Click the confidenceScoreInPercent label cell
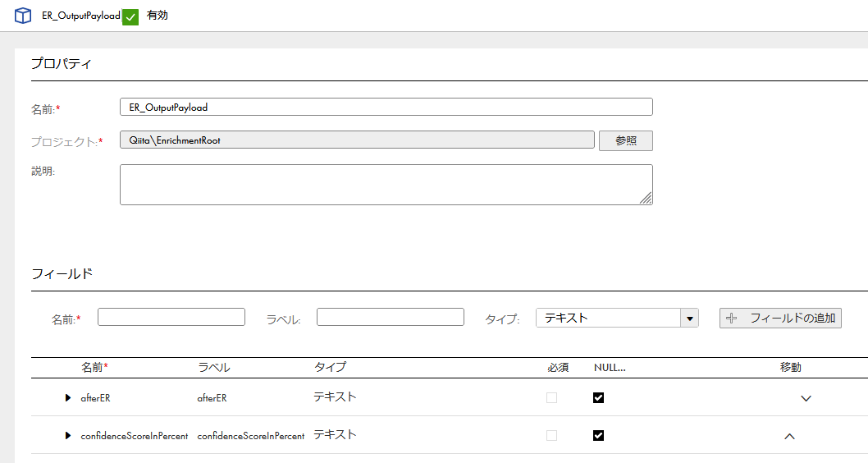 251,436
